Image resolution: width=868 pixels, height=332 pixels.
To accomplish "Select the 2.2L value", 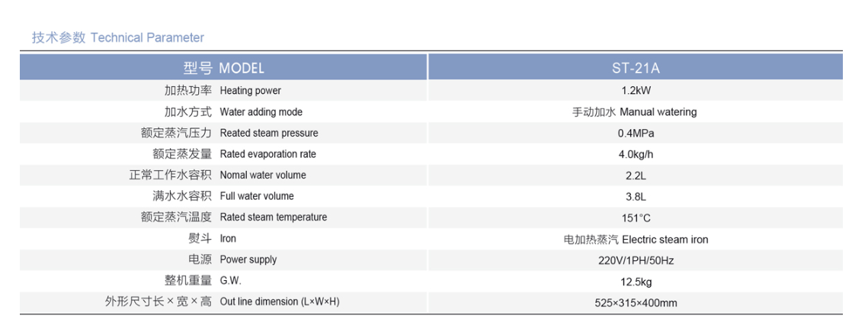I will click(x=636, y=176).
